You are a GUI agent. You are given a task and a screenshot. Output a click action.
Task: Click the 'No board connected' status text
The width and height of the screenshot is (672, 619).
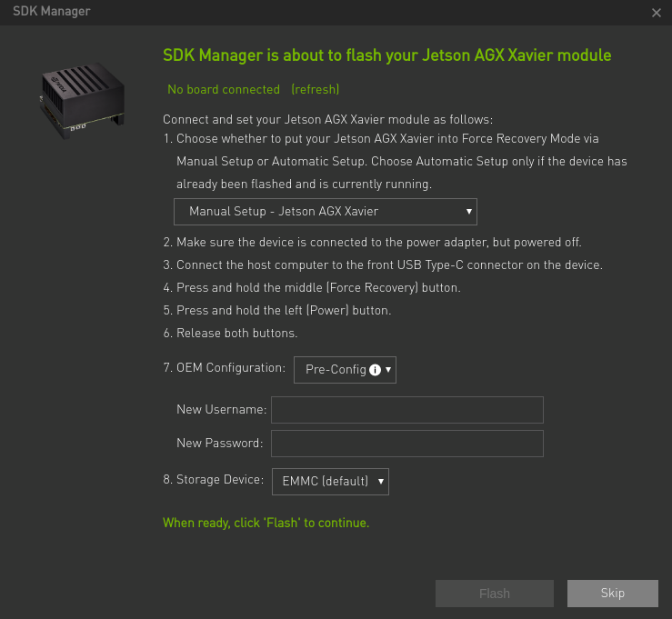[224, 89]
